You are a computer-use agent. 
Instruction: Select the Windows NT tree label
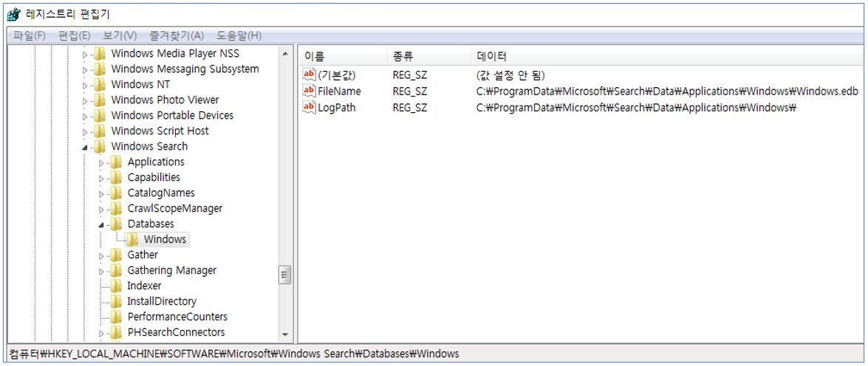tap(140, 85)
